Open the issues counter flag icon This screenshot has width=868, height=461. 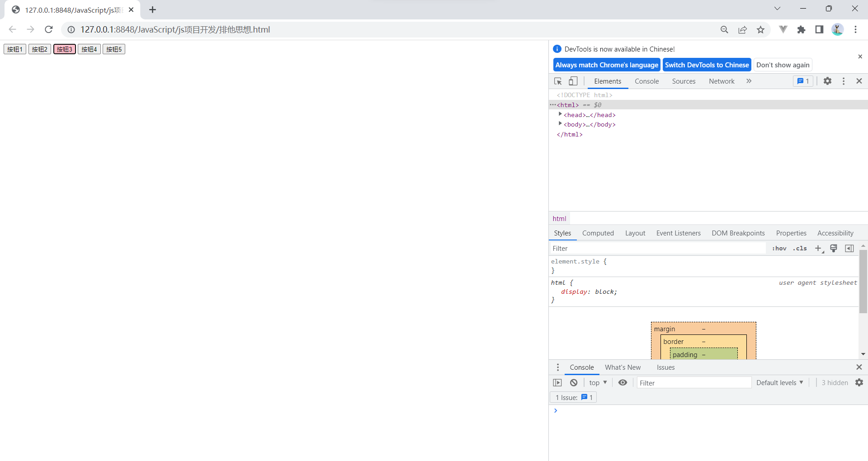(802, 81)
